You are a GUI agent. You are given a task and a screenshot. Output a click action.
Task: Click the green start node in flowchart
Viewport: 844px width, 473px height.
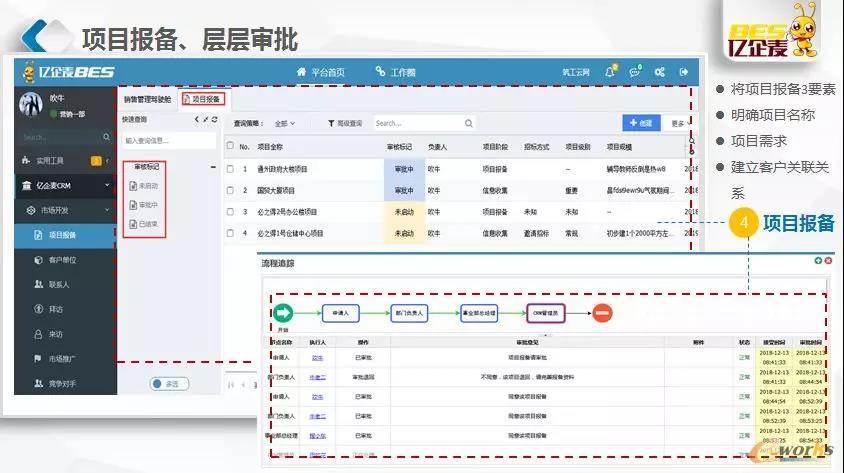tap(283, 313)
